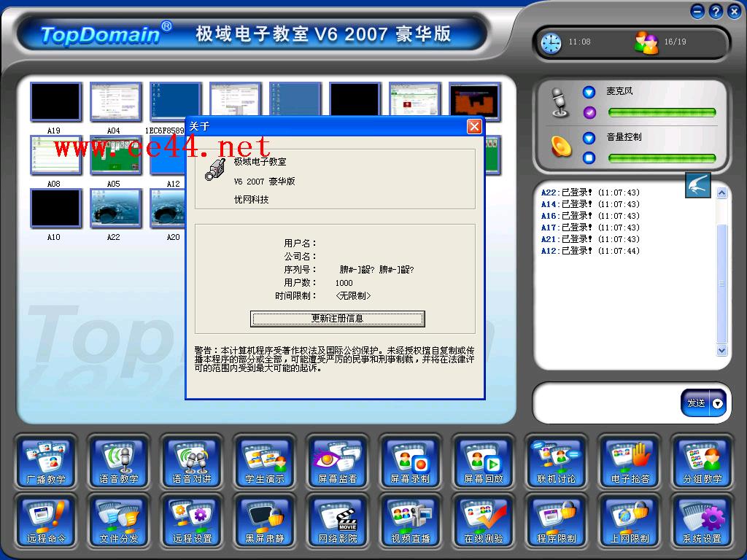This screenshot has width=747, height=560.
Task: Open 系统设置 system settings
Action: click(x=703, y=521)
